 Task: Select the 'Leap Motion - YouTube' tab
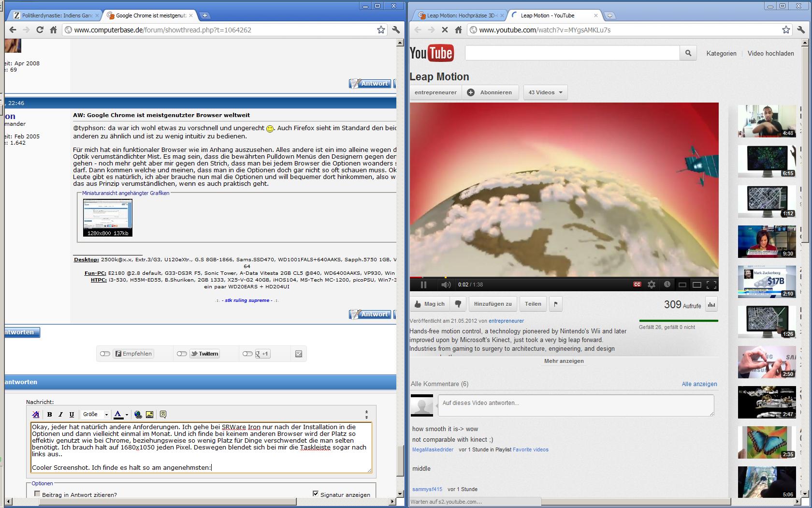click(x=554, y=15)
